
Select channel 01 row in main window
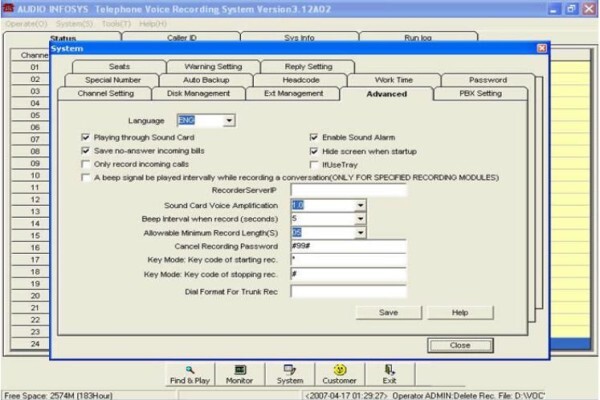pos(31,67)
